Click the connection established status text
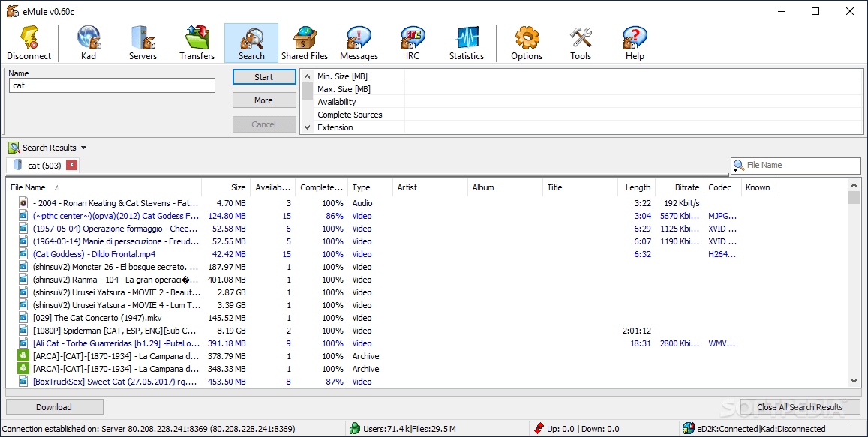 tap(149, 428)
